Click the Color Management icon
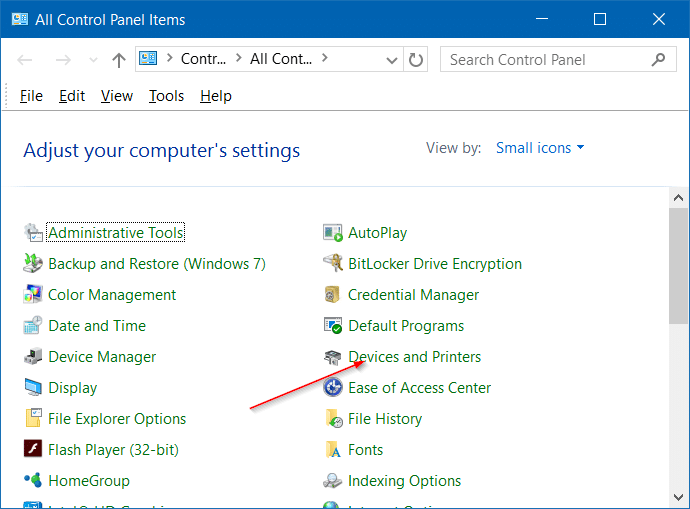Image resolution: width=690 pixels, height=509 pixels. coord(33,295)
